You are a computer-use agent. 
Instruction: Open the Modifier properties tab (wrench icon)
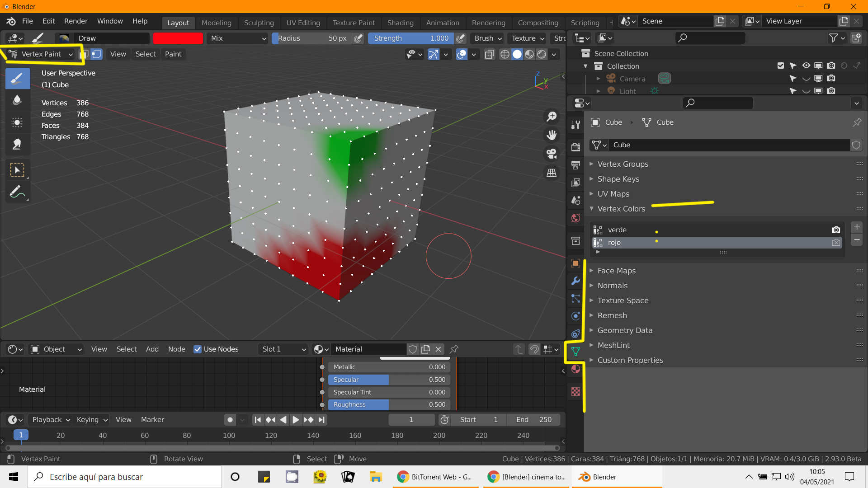[576, 281]
